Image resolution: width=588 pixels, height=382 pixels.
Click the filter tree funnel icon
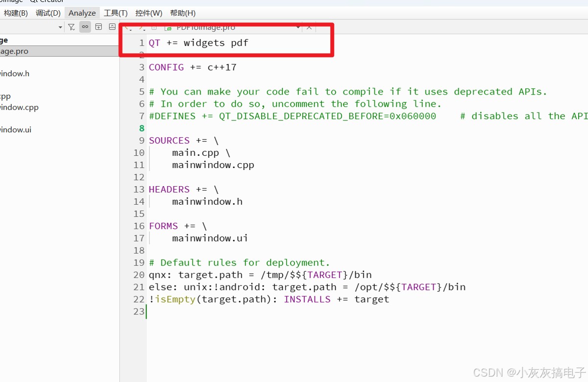(x=72, y=27)
